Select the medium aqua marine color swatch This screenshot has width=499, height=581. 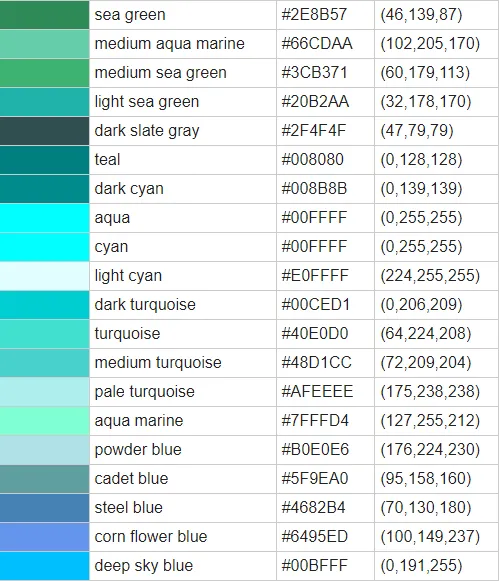(44, 44)
